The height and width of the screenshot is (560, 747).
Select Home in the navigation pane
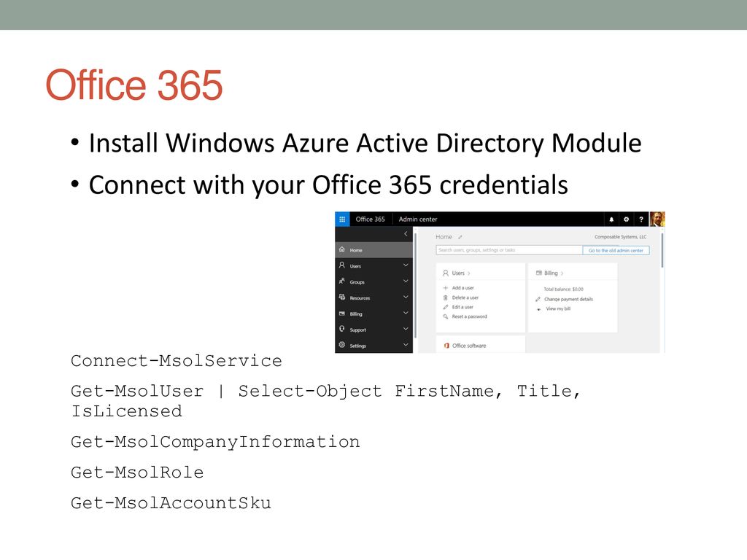pyautogui.click(x=374, y=250)
